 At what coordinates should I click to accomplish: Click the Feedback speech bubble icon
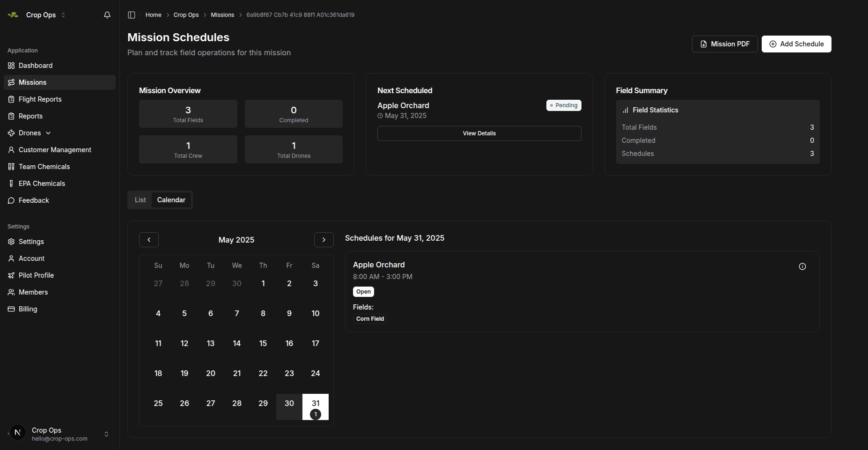[11, 200]
